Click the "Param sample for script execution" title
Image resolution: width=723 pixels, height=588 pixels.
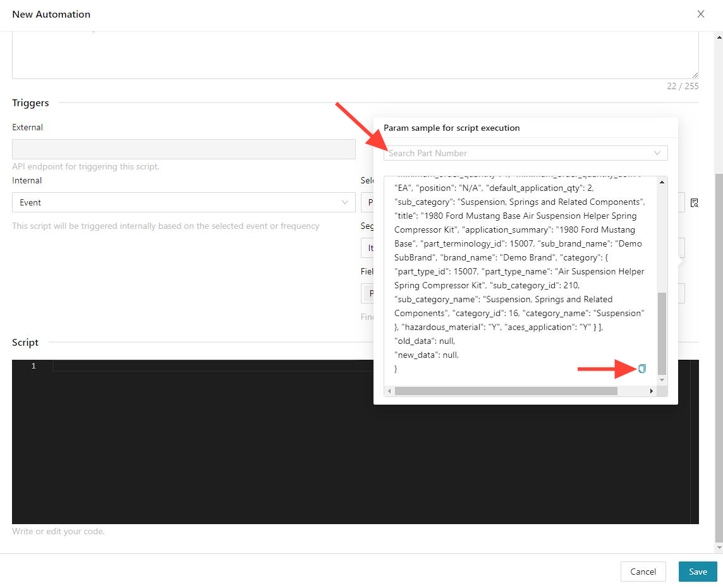pos(451,128)
